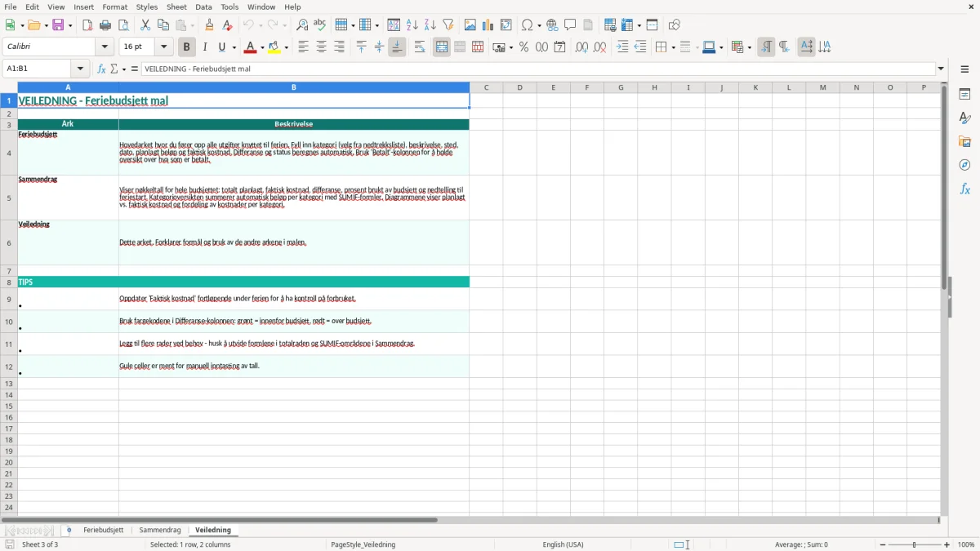The image size is (980, 551).
Task: Click the formula input line
Action: 538,69
